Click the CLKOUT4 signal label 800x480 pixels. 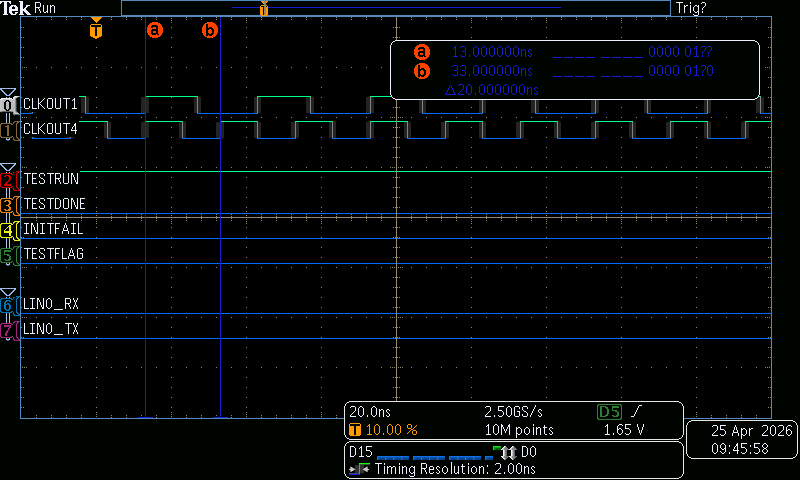[x=50, y=129]
